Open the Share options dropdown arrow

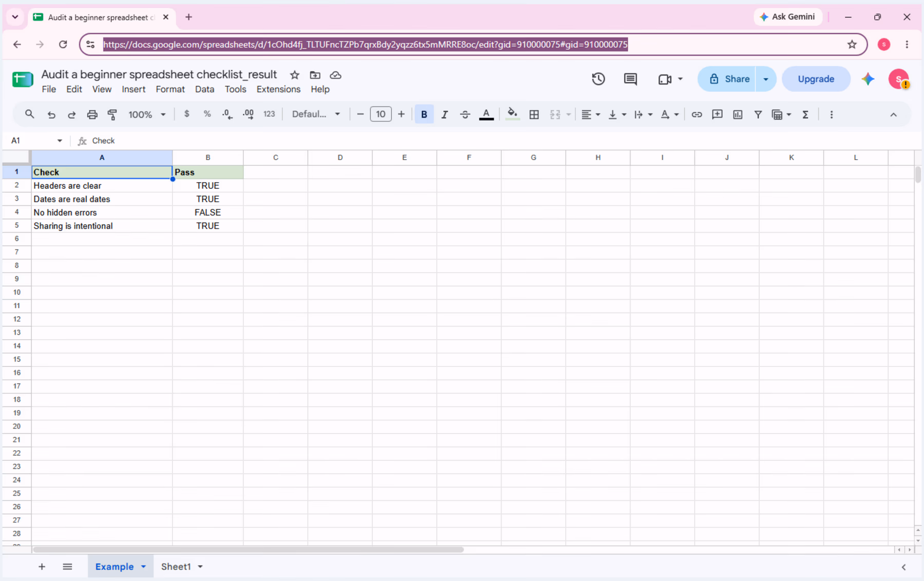point(766,79)
